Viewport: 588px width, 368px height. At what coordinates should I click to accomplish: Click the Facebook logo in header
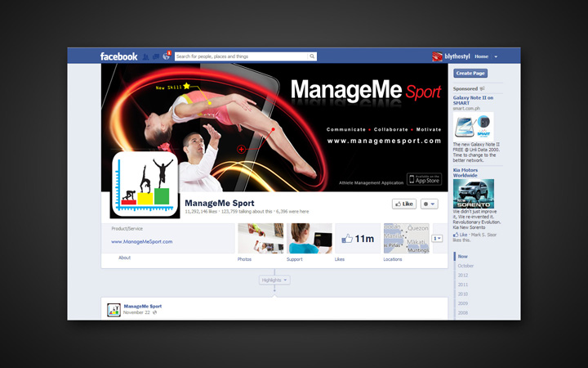pos(118,56)
